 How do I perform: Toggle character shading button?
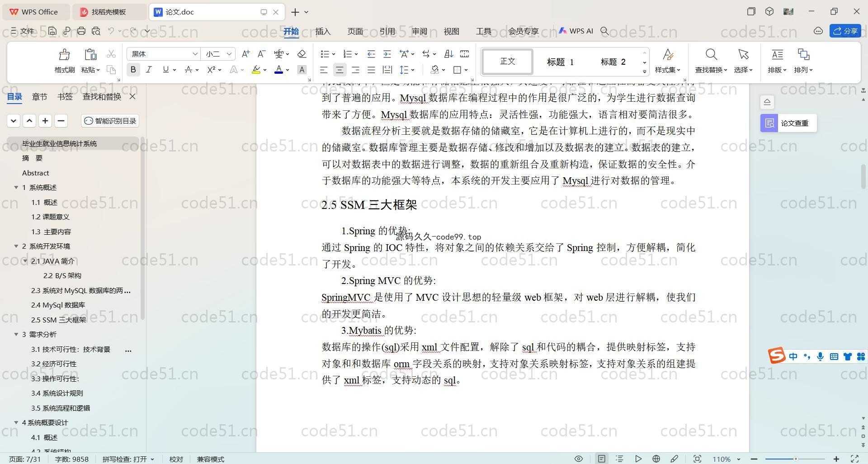tap(302, 70)
